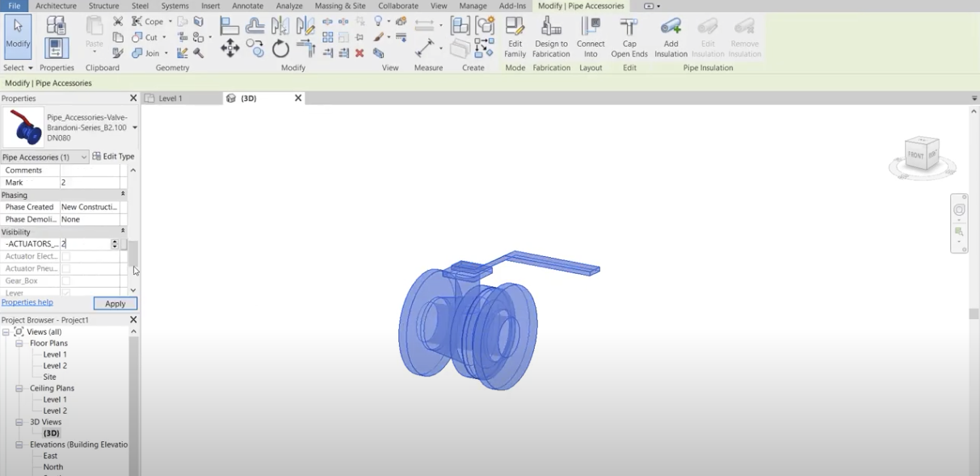Toggle the Gear_Box checkbox
The image size is (980, 476).
click(x=66, y=281)
